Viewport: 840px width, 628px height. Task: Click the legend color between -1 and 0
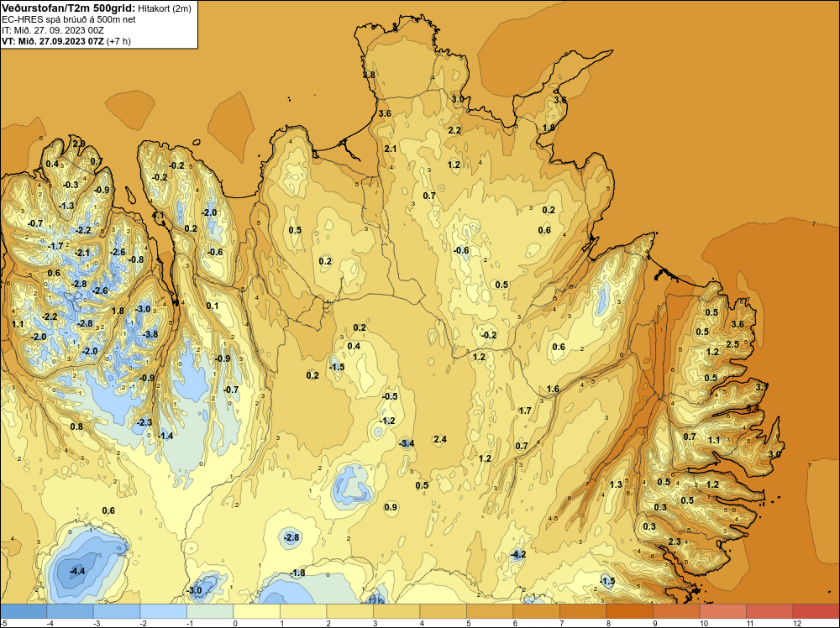tap(210, 611)
